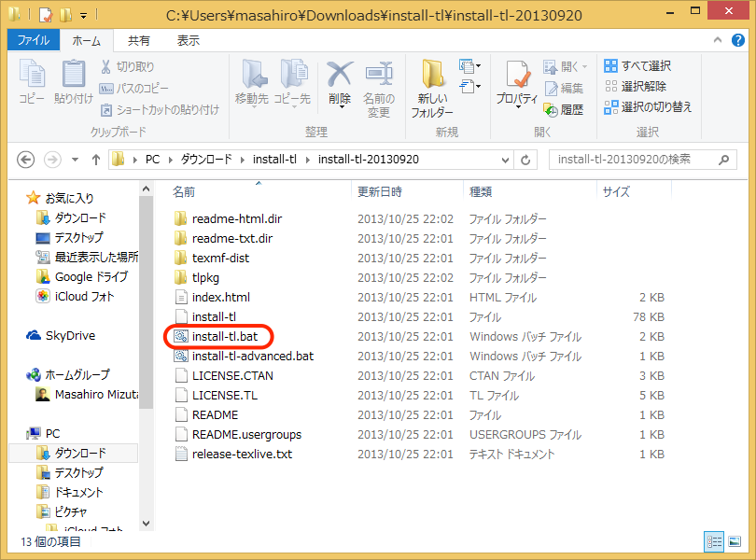This screenshot has width=756, height=560.
Task: Open the File (ファイル) menu tab
Action: pos(34,41)
